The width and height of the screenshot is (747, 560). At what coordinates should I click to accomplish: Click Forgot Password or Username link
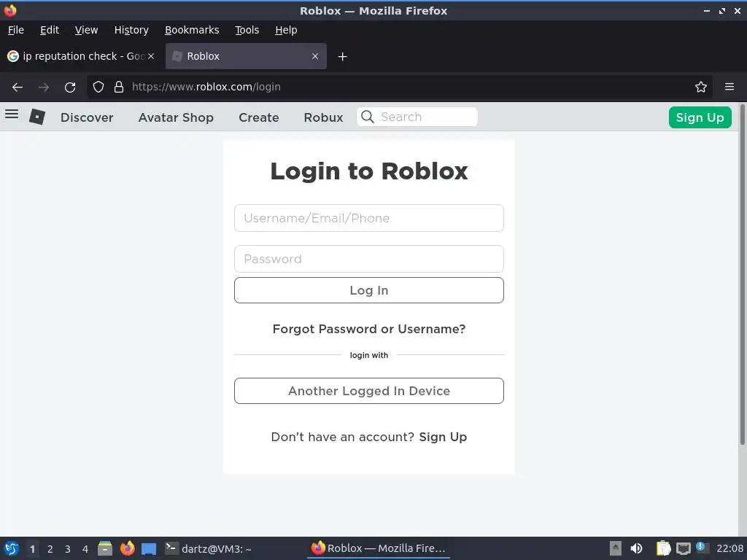pos(368,329)
